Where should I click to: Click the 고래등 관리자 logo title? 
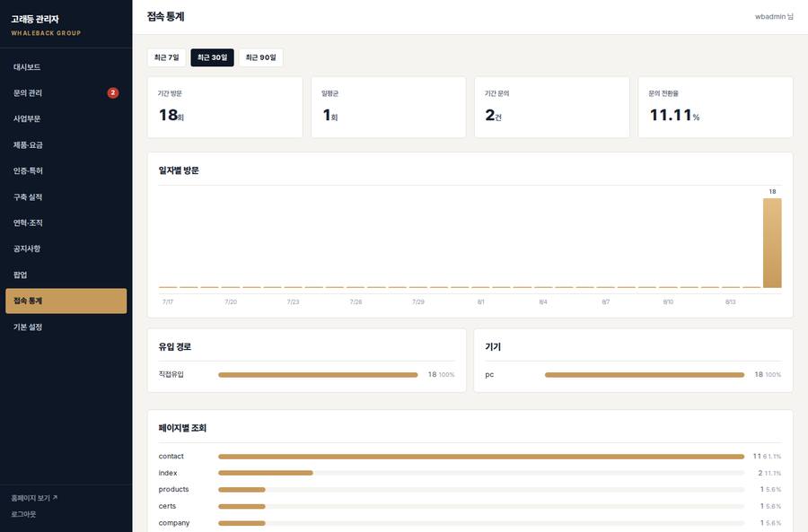pyautogui.click(x=35, y=19)
